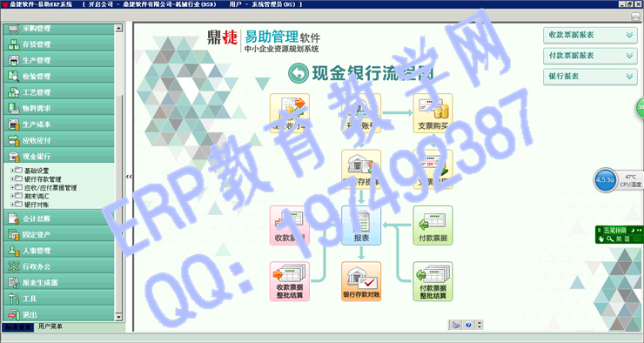Expand the 银行存款管理 tree node
The image size is (644, 343).
pyautogui.click(x=12, y=178)
